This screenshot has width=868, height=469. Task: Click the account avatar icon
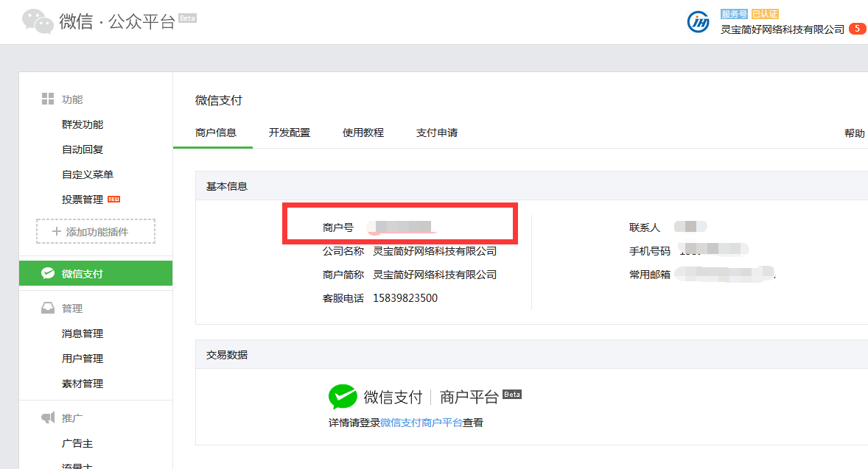[698, 22]
